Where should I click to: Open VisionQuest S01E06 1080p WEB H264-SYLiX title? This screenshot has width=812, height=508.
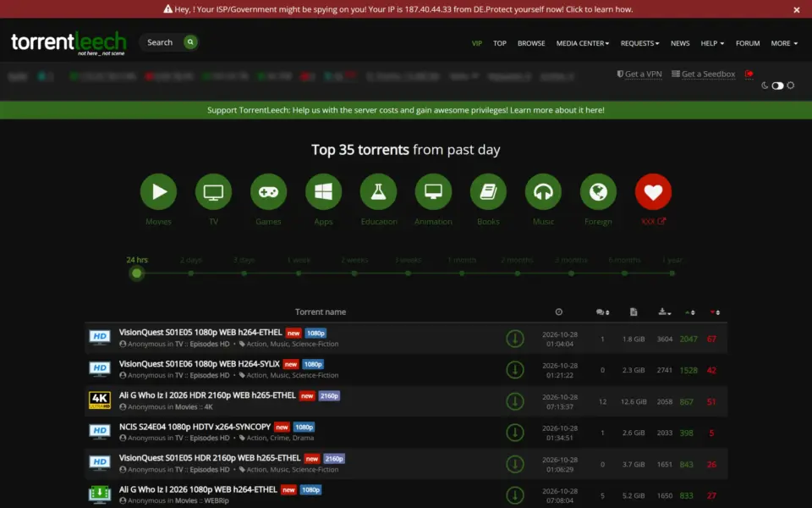click(x=200, y=364)
